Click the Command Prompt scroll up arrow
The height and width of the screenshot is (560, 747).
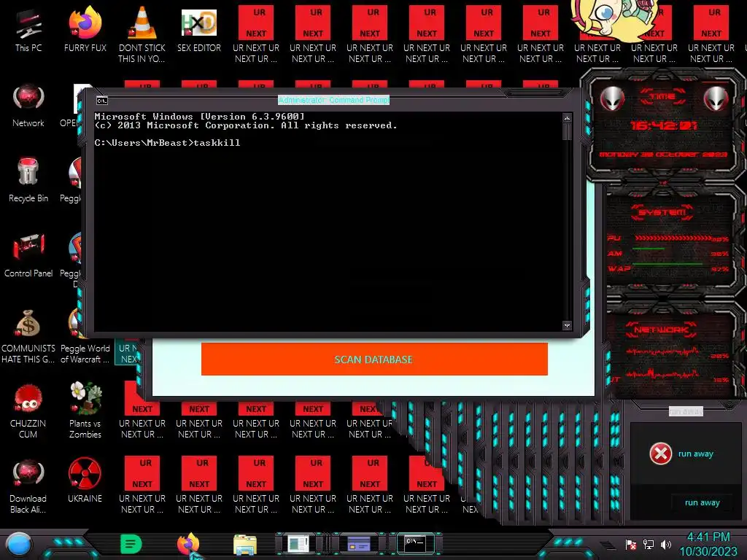point(567,118)
